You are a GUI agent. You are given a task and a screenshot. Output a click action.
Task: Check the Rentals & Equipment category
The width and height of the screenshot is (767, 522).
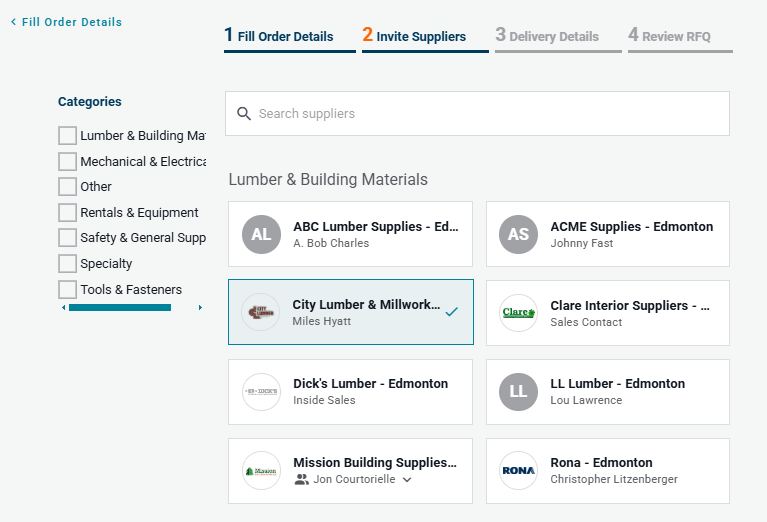click(x=68, y=212)
